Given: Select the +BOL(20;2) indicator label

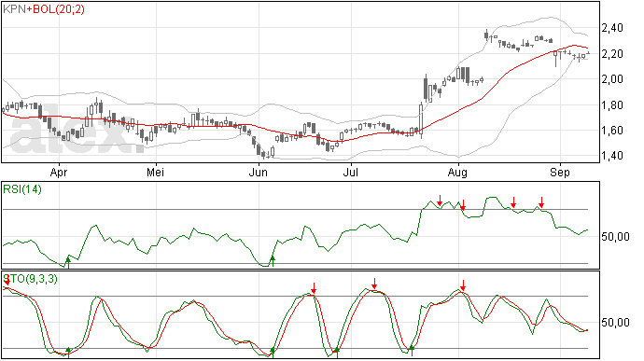Looking at the screenshot, I should tap(55, 9).
